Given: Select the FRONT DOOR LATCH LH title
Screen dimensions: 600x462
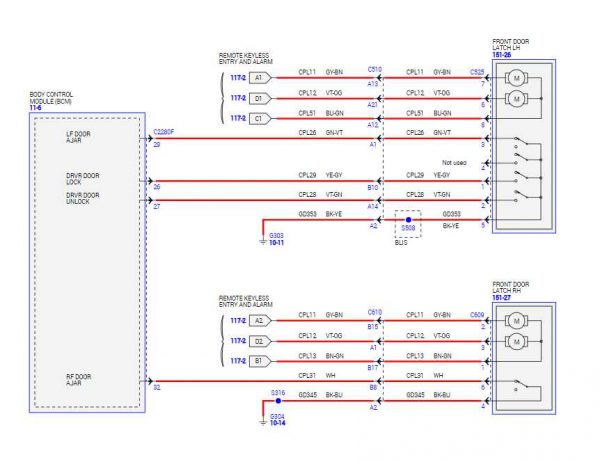Looking at the screenshot, I should (x=511, y=44).
